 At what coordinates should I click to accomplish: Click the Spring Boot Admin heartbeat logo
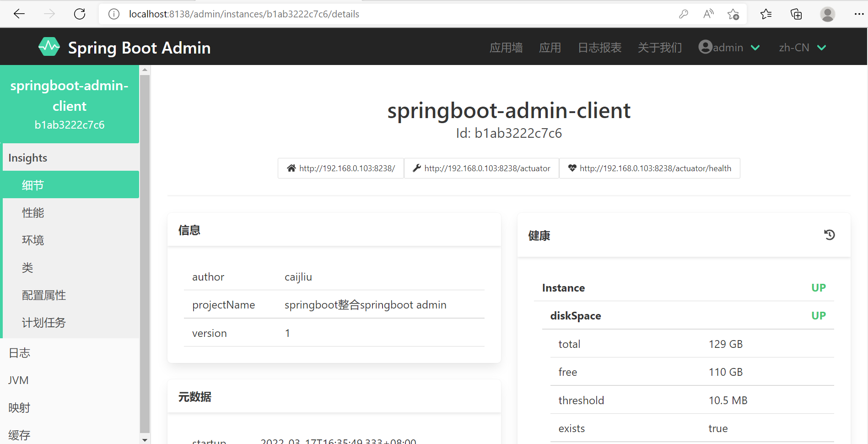[49, 47]
